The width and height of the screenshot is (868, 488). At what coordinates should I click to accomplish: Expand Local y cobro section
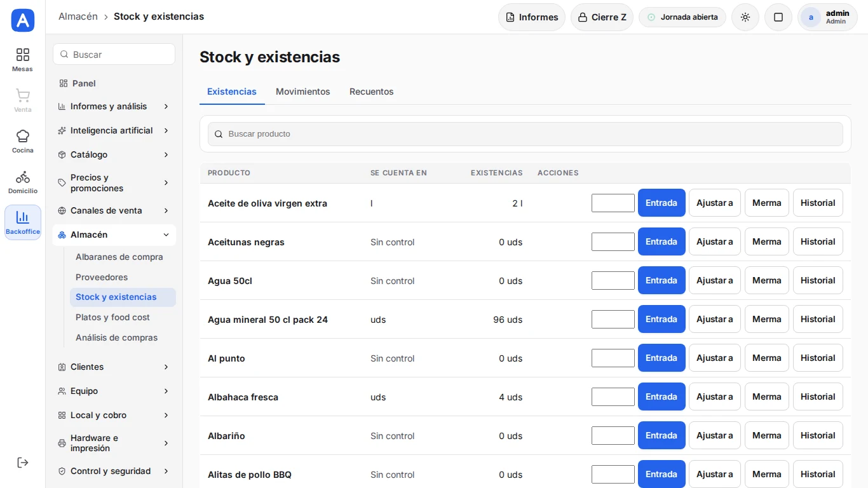(114, 415)
